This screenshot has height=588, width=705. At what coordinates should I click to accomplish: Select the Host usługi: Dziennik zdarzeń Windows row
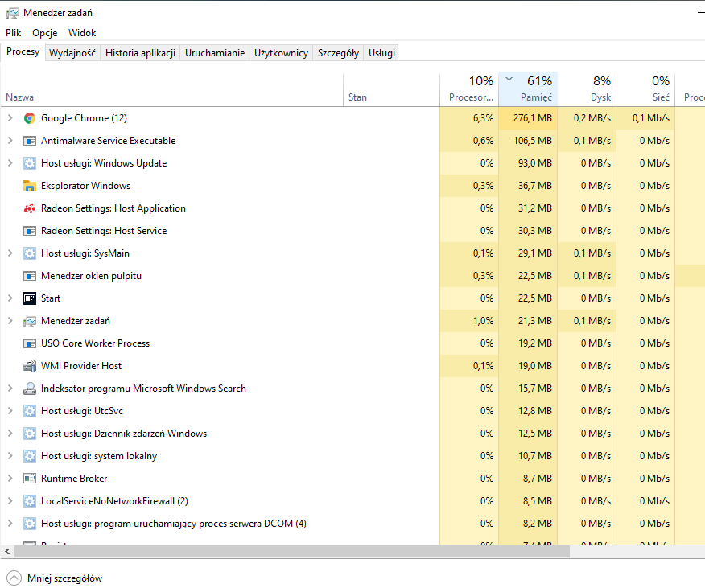click(x=352, y=434)
